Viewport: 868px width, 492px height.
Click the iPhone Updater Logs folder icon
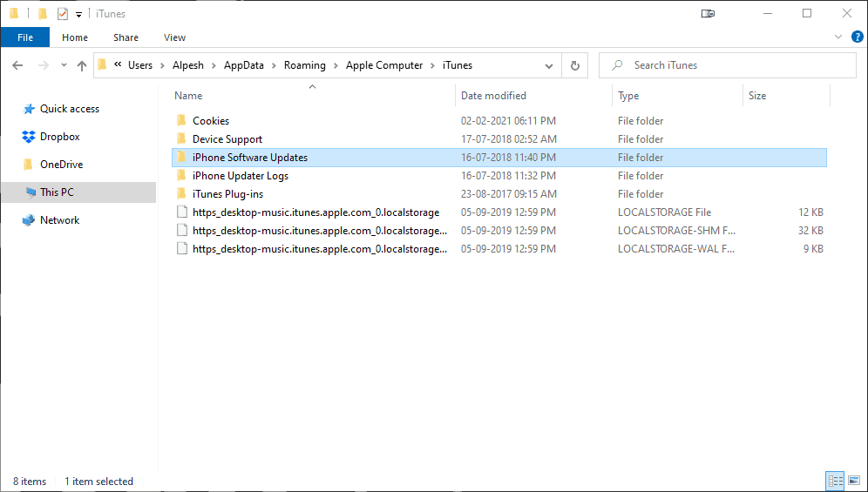[181, 175]
